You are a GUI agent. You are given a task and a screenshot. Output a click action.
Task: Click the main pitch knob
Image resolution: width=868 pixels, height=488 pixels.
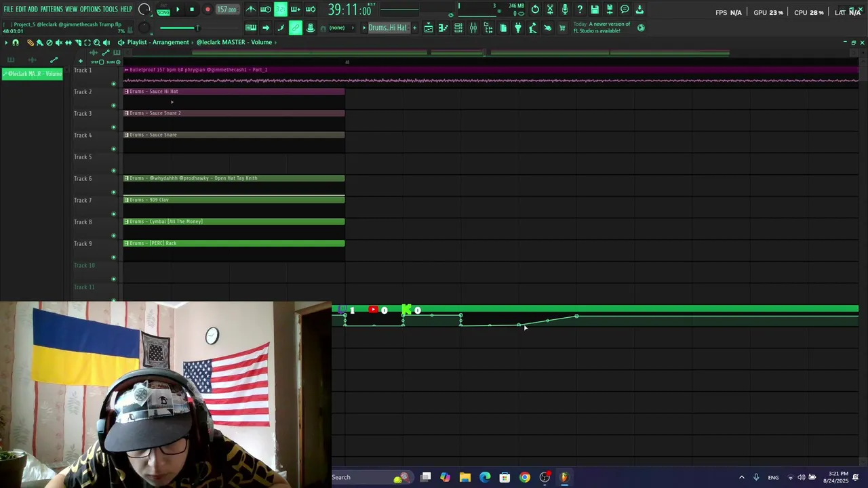144,28
